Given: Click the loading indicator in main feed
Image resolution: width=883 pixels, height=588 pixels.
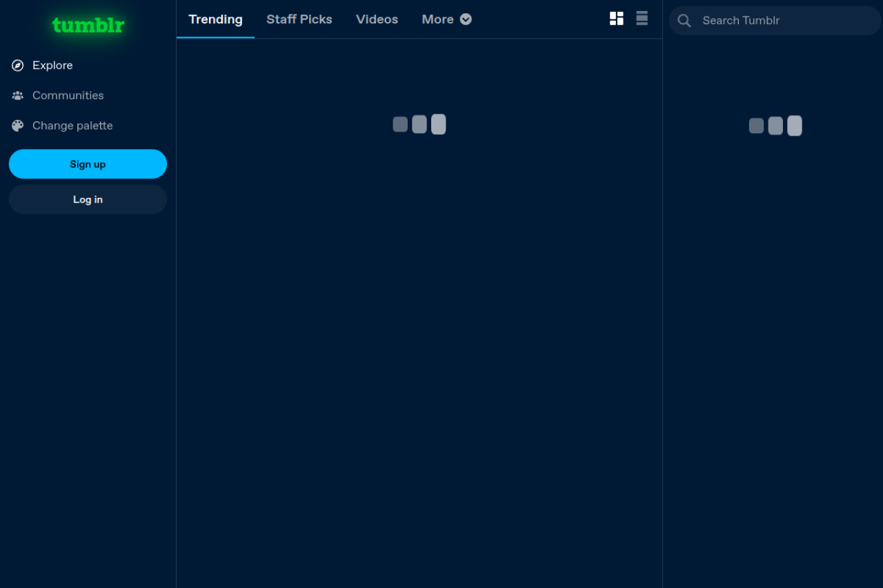Looking at the screenshot, I should 419,124.
